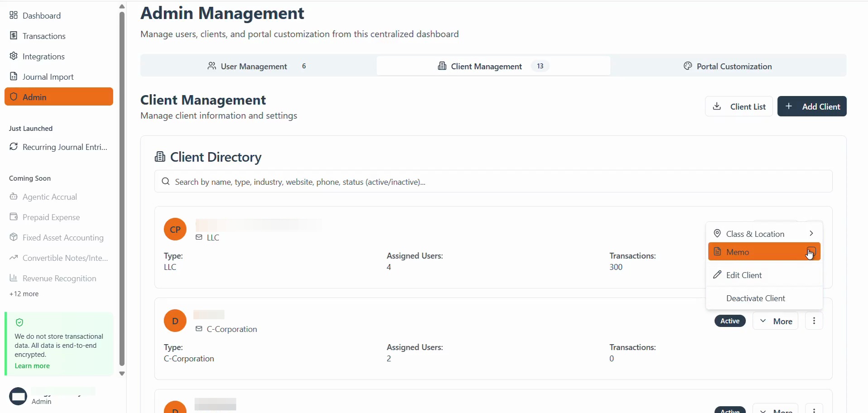Click the Transactions dollar icon
The image size is (868, 413).
pos(14,36)
